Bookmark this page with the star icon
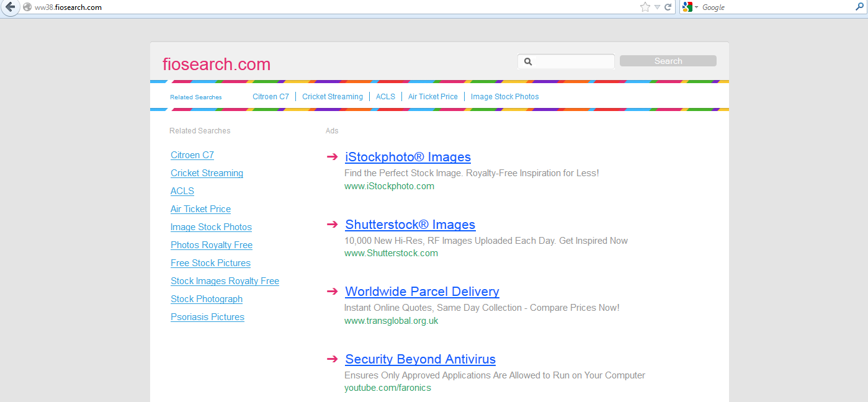 click(645, 7)
